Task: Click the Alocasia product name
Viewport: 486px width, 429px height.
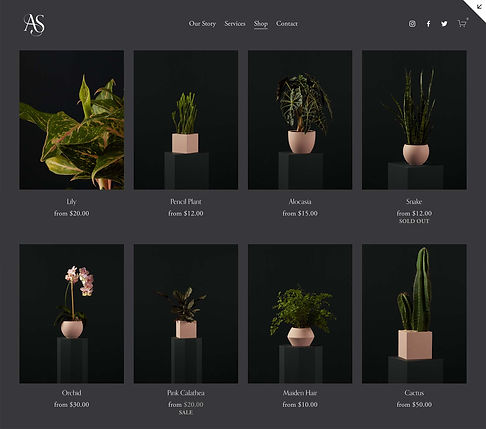Action: (300, 201)
